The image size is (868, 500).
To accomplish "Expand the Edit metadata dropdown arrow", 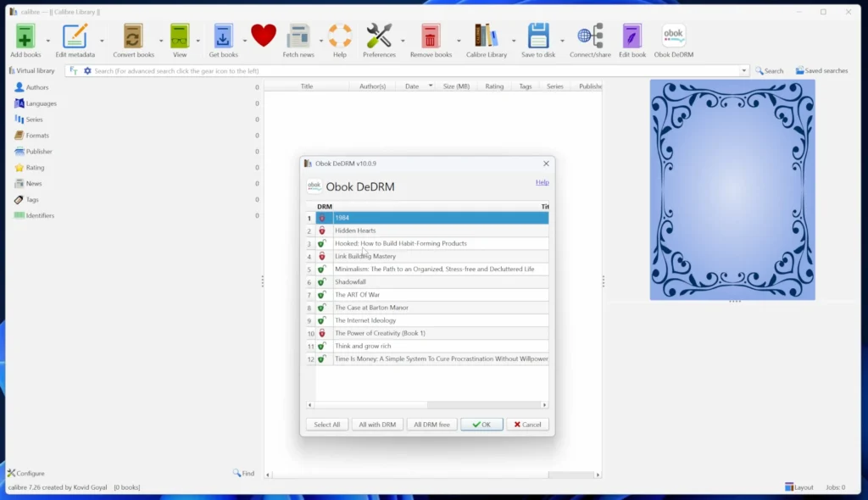I will click(102, 41).
